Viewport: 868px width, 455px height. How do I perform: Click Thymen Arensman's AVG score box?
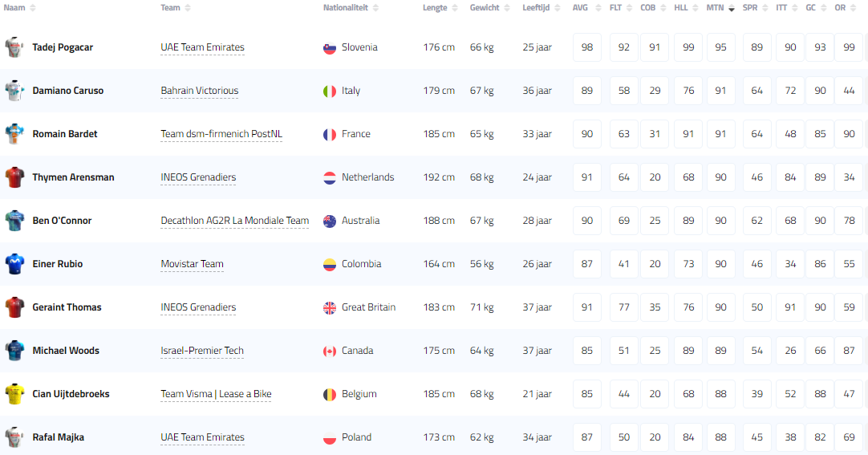point(587,177)
